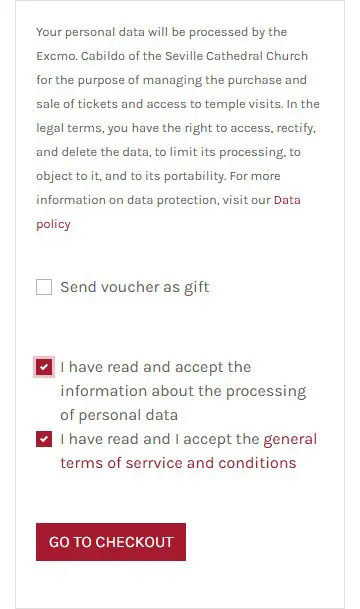Image resolution: width=360 pixels, height=609 pixels.
Task: Click the 'I have read and accept the' label
Action: (x=156, y=367)
